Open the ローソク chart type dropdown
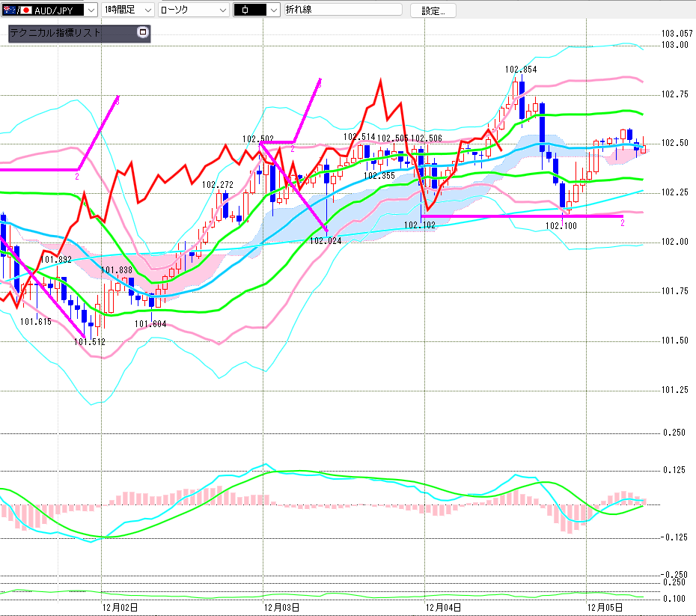696x616 pixels. 222,10
